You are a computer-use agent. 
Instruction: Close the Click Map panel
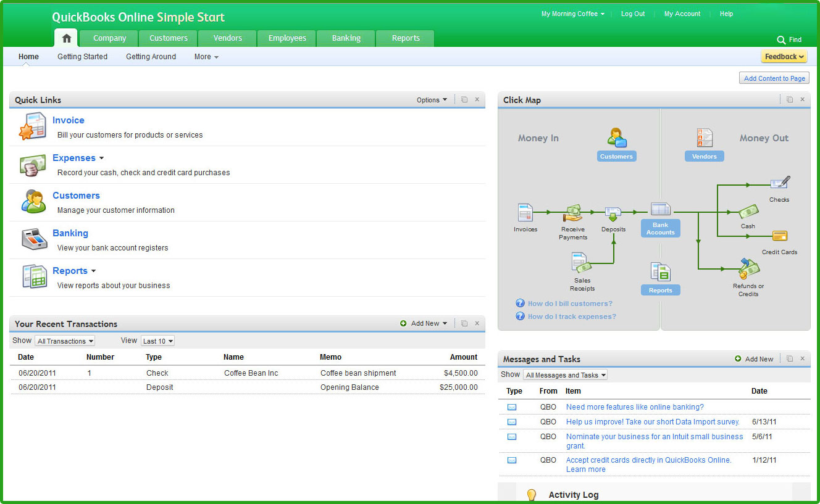pos(803,99)
